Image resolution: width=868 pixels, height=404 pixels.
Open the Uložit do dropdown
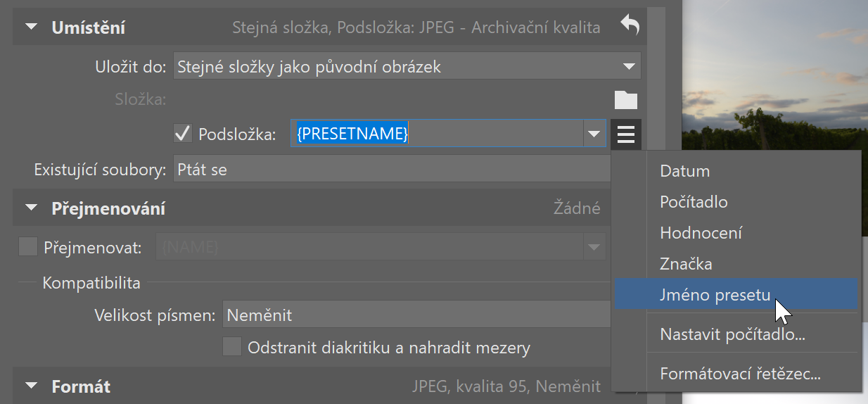pyautogui.click(x=407, y=67)
